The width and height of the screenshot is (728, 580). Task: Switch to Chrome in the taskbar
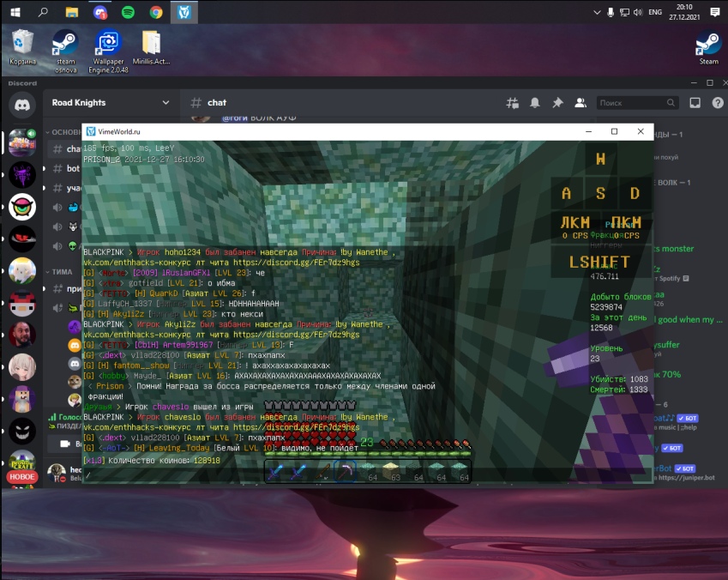[156, 12]
